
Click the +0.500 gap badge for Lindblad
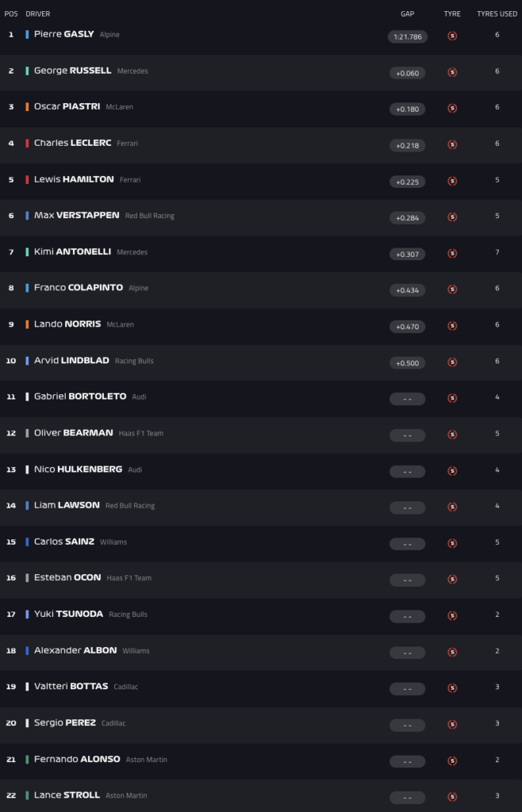tap(408, 363)
